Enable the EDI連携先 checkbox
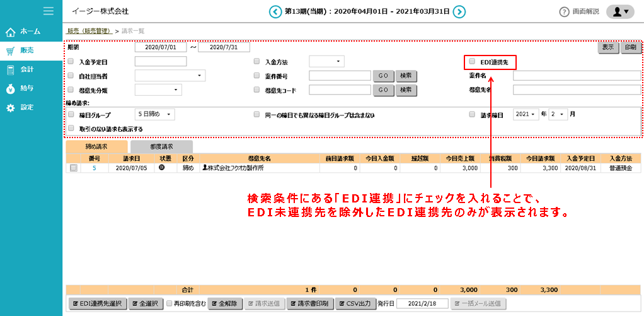The height and width of the screenshot is (316, 644). click(472, 62)
